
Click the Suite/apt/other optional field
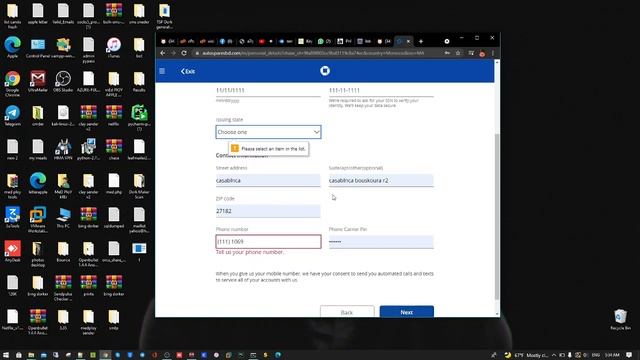point(381,180)
